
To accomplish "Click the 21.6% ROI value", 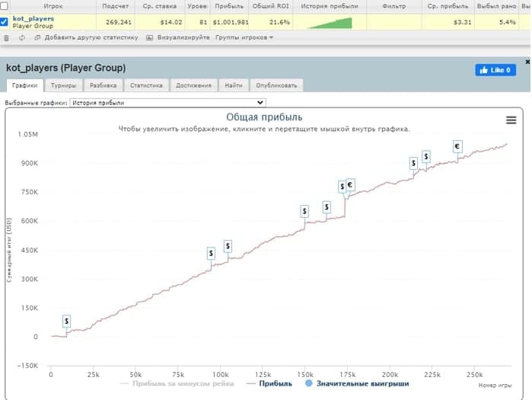I will tap(279, 22).
